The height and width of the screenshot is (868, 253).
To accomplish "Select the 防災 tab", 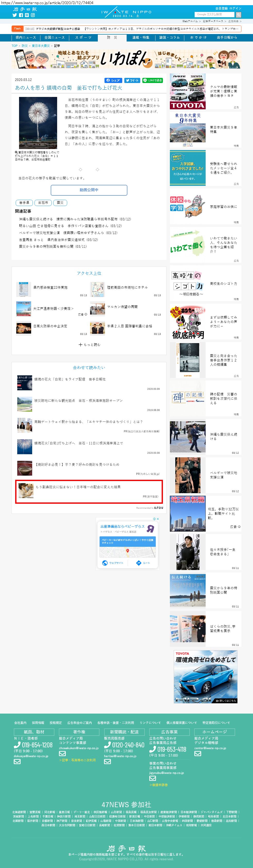I will point(112,37).
